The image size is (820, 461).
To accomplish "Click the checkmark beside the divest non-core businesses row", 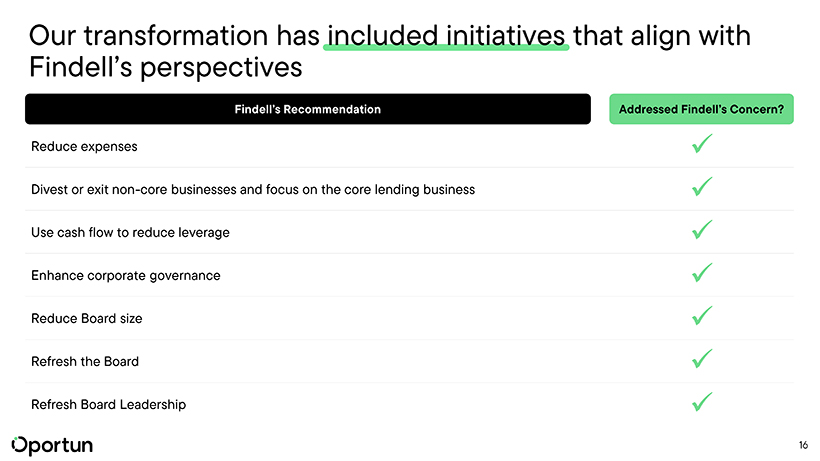I will coord(701,188).
